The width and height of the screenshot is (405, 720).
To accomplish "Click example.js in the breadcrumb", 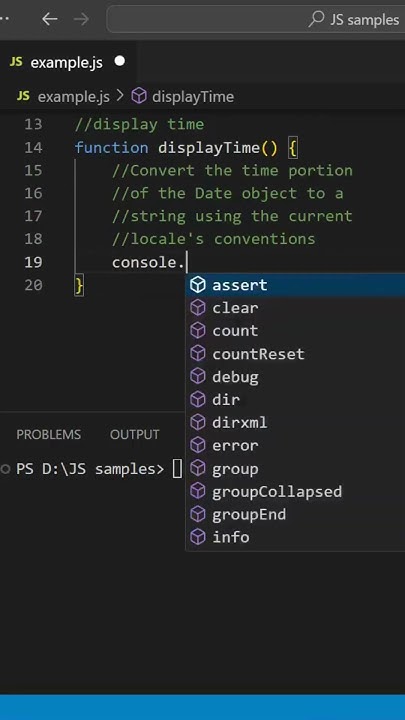I will pyautogui.click(x=73, y=96).
